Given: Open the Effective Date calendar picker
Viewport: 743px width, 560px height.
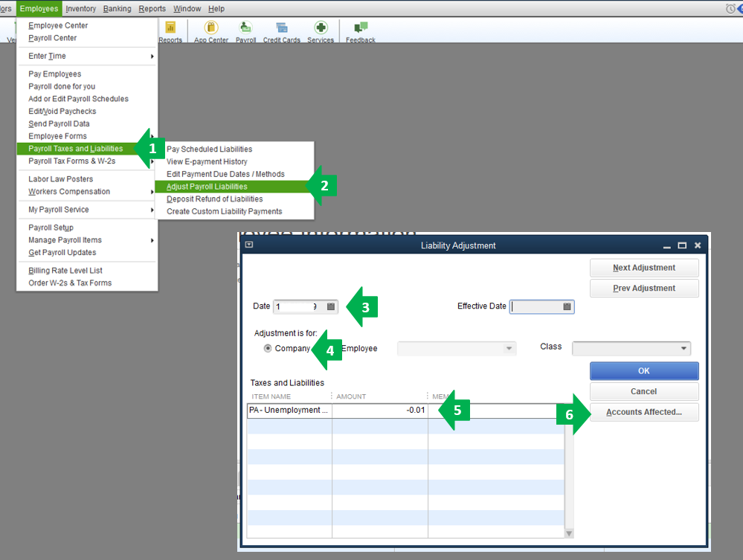Looking at the screenshot, I should [567, 306].
